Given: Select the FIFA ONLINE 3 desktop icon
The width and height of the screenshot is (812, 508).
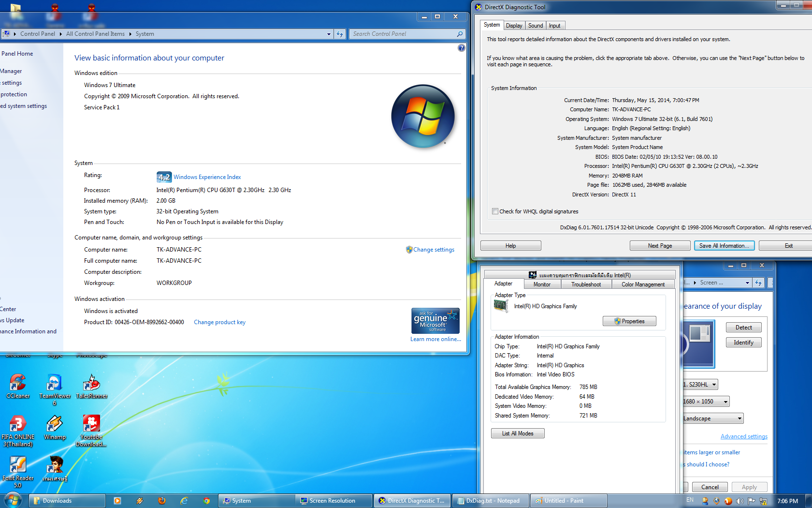Looking at the screenshot, I should (x=18, y=431).
